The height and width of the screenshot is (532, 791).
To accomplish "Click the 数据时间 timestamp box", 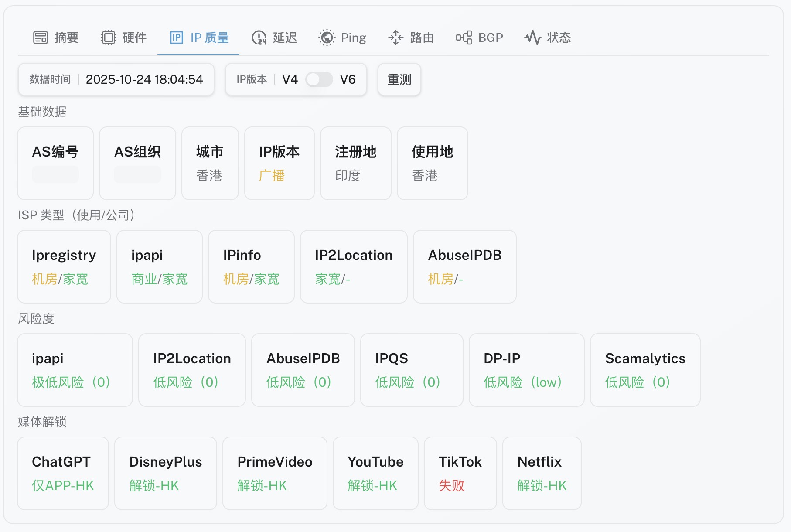I will [x=116, y=79].
